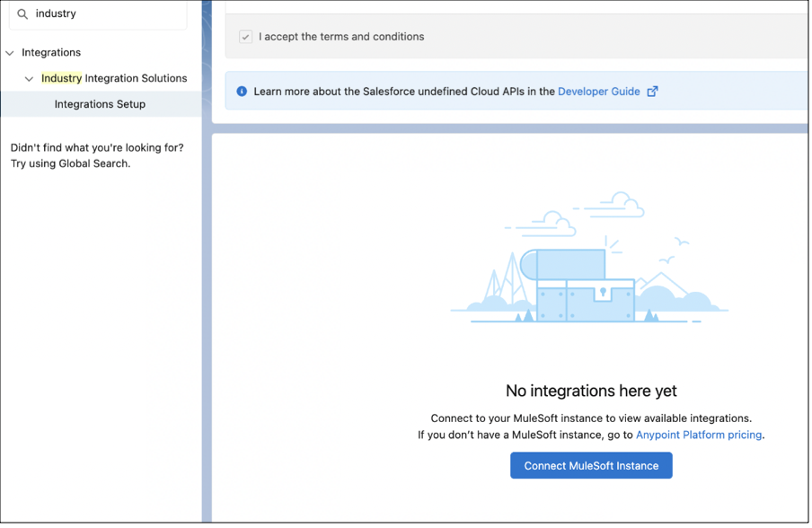Click Connect MuleSoft Instance button
The height and width of the screenshot is (528, 812).
(x=591, y=465)
